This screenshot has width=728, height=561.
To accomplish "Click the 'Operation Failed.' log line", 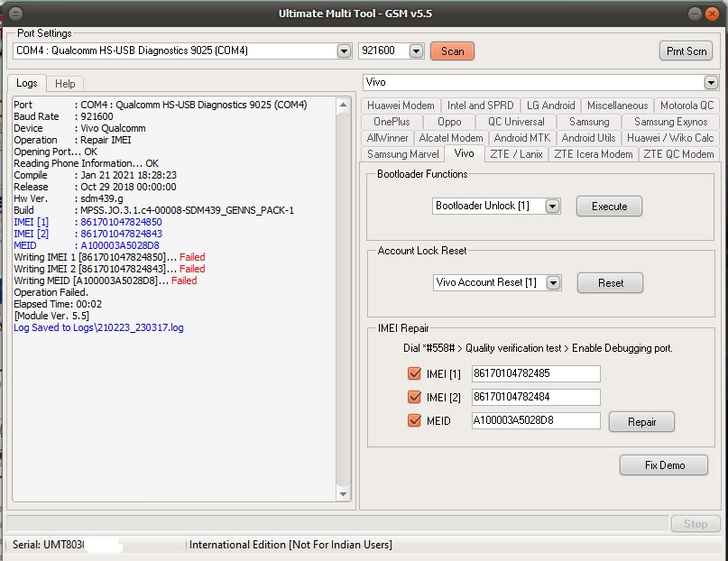I will tap(51, 292).
